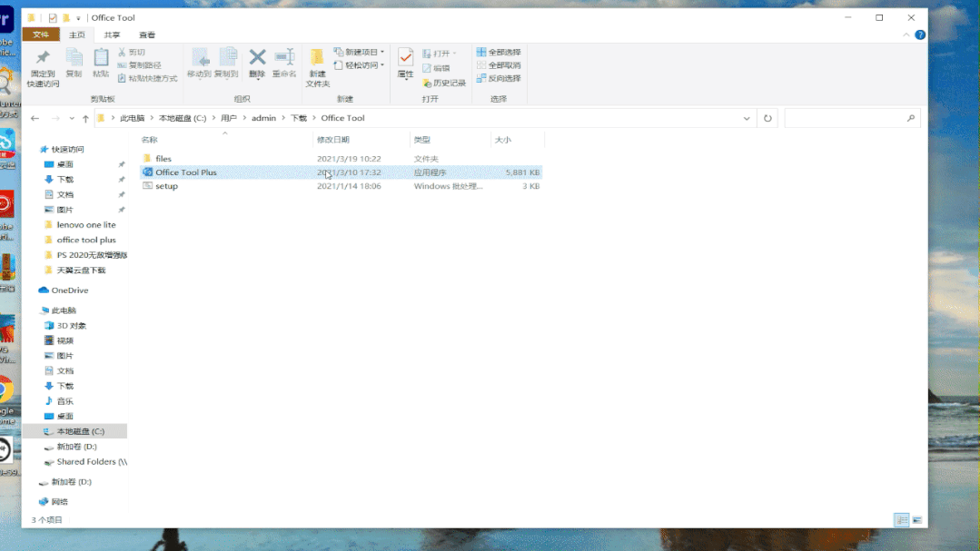
Task: Open the New item dropdown
Action: 359,52
